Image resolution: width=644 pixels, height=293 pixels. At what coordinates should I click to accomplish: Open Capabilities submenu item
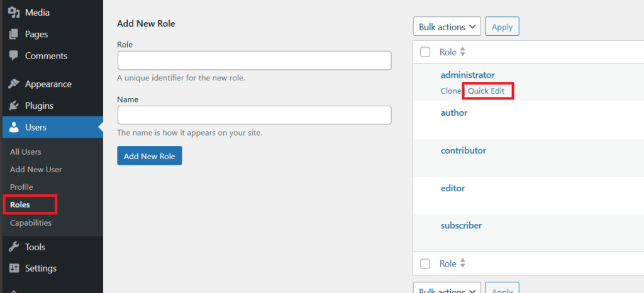click(31, 223)
